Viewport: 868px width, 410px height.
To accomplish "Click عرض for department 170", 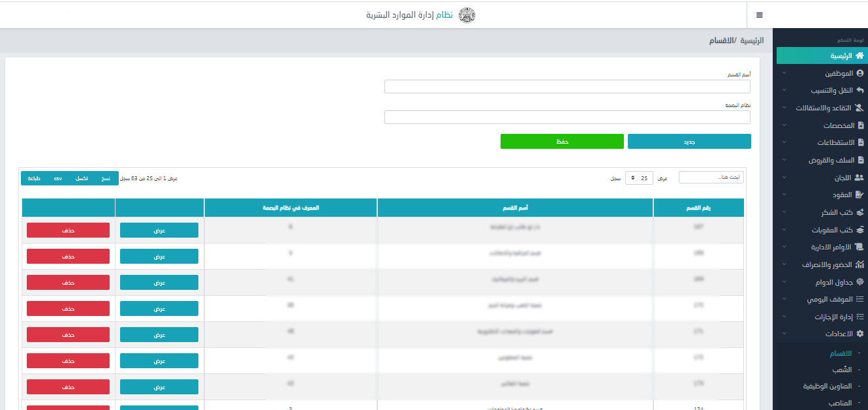I will (159, 309).
